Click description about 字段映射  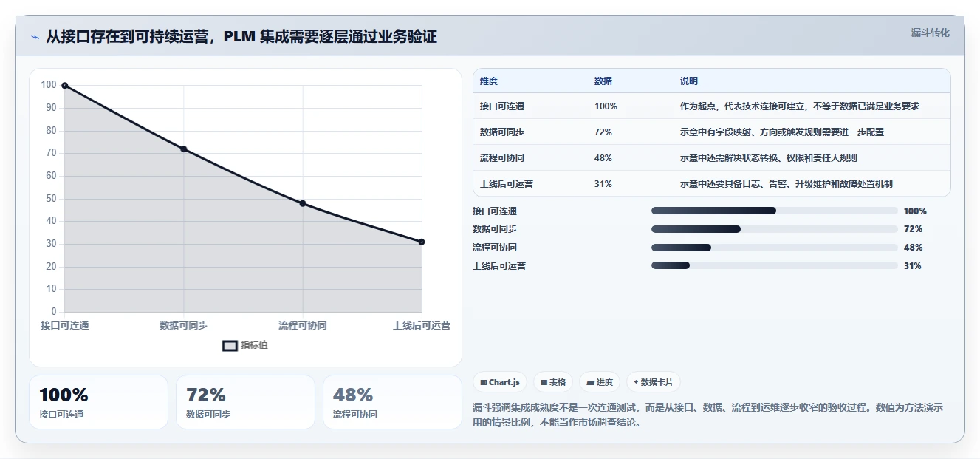(782, 132)
